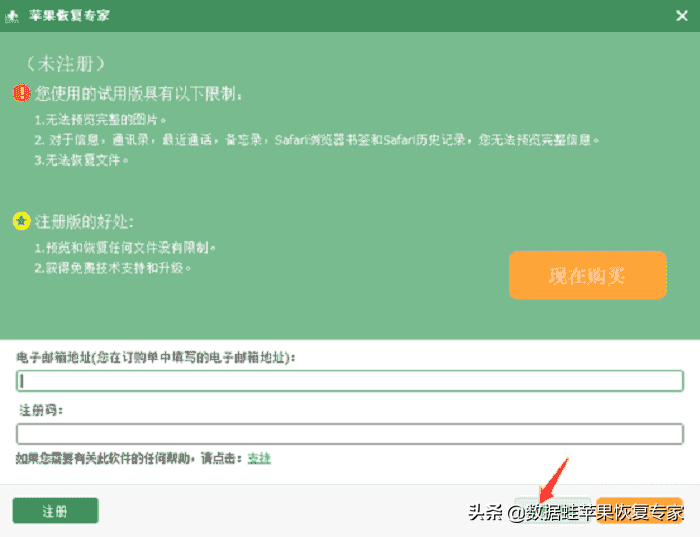Viewport: 700px width, 537px height.
Task: Select the text '2.获得免费技术支持和升级。'
Action: click(x=113, y=268)
